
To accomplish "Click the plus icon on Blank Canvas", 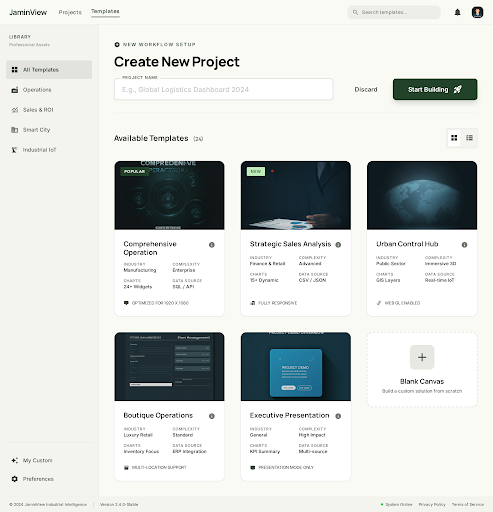I will pos(422,357).
